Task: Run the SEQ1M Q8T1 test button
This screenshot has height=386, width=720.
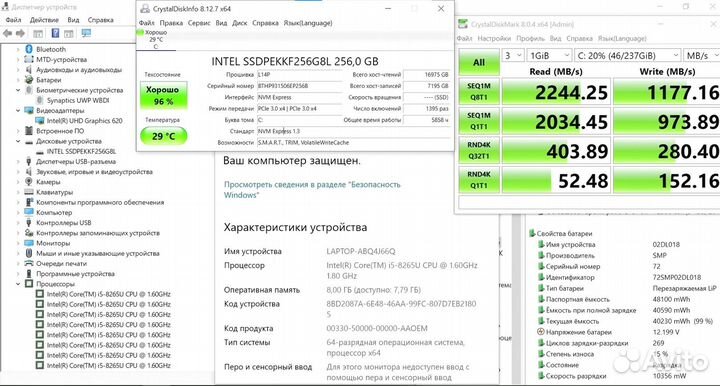Action: pos(479,91)
